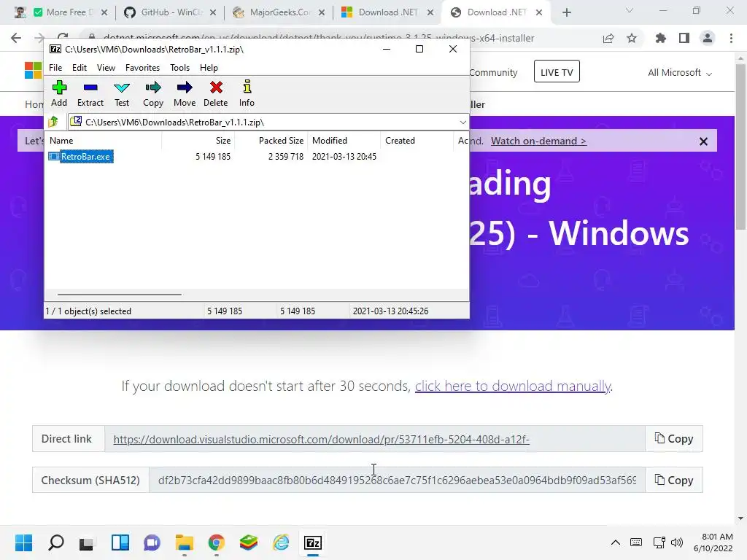Open Windows taskbar Search
Screen dimensions: 747x560
point(55,542)
